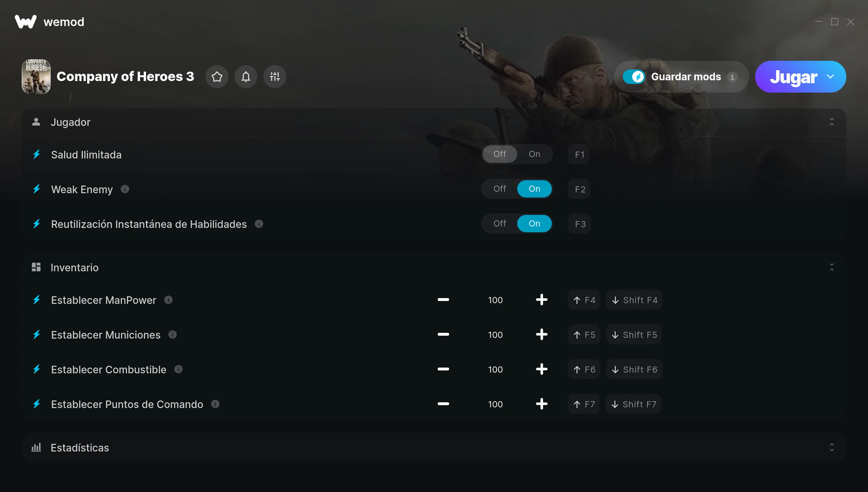This screenshot has width=868, height=492.
Task: Open the Jugar dropdown arrow
Action: [830, 77]
